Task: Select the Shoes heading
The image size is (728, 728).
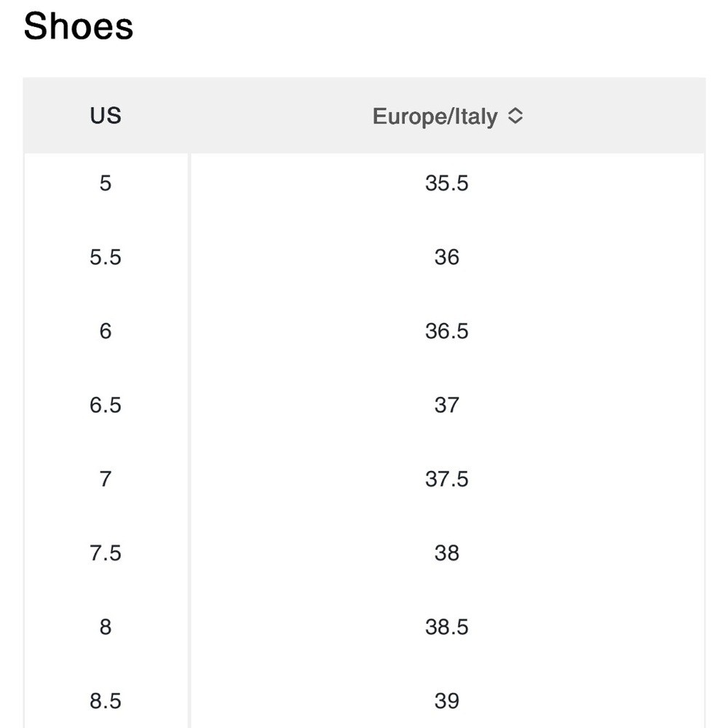Action: [79, 26]
